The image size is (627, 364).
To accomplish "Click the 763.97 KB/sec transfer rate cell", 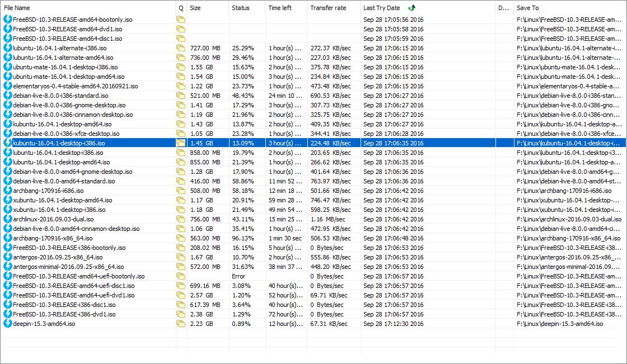I will click(331, 181).
